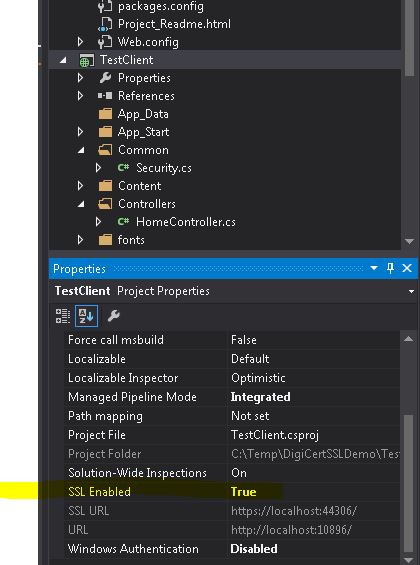This screenshot has width=420, height=565.
Task: Open the TestClient Project Properties object dropdown
Action: pos(411,291)
